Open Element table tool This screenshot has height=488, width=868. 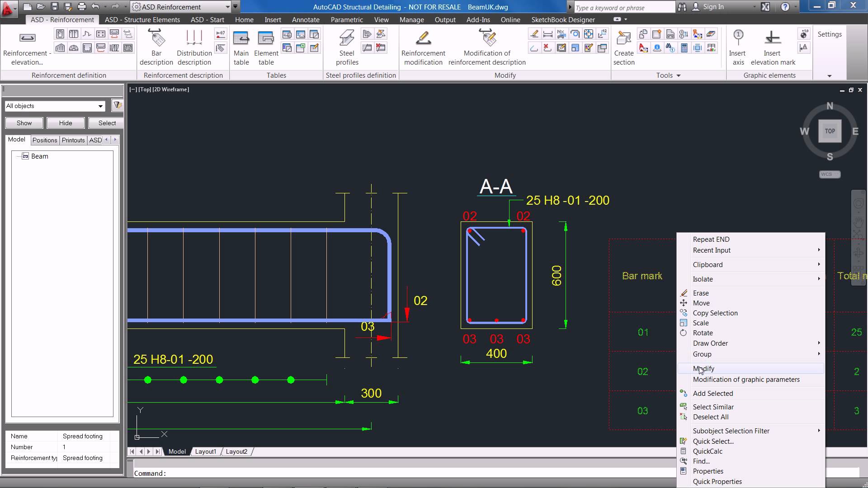[x=266, y=48]
